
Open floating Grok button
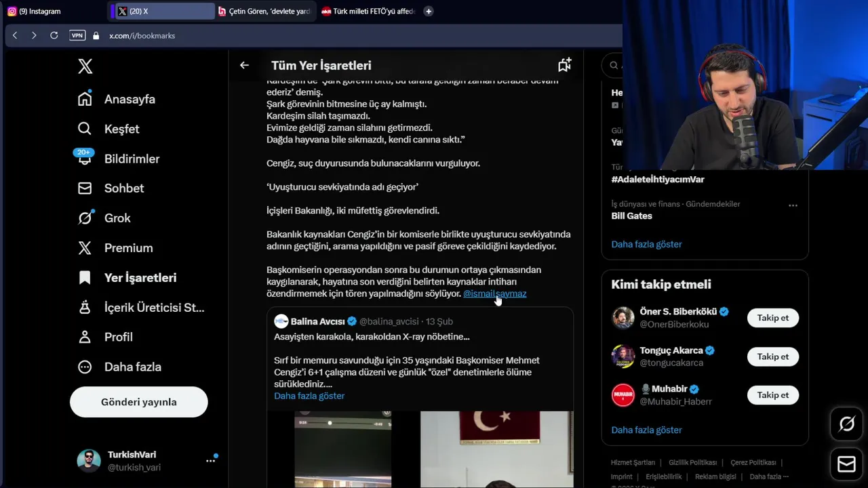click(846, 424)
